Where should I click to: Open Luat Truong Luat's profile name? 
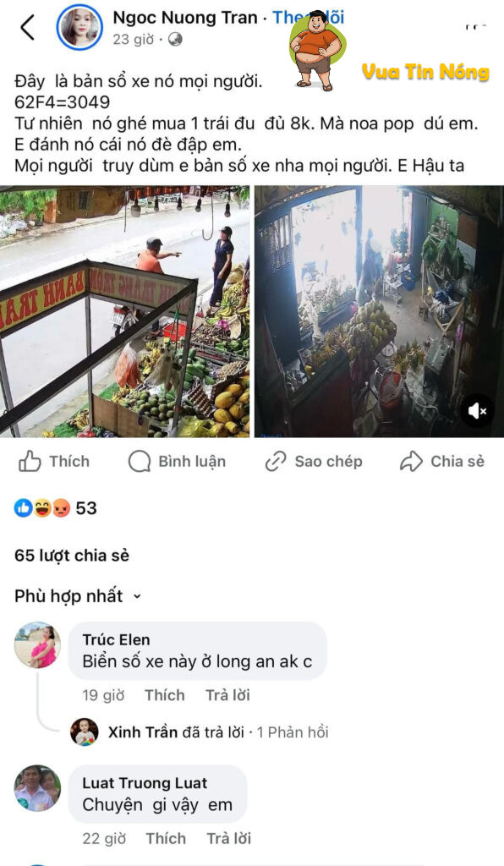coord(145,783)
